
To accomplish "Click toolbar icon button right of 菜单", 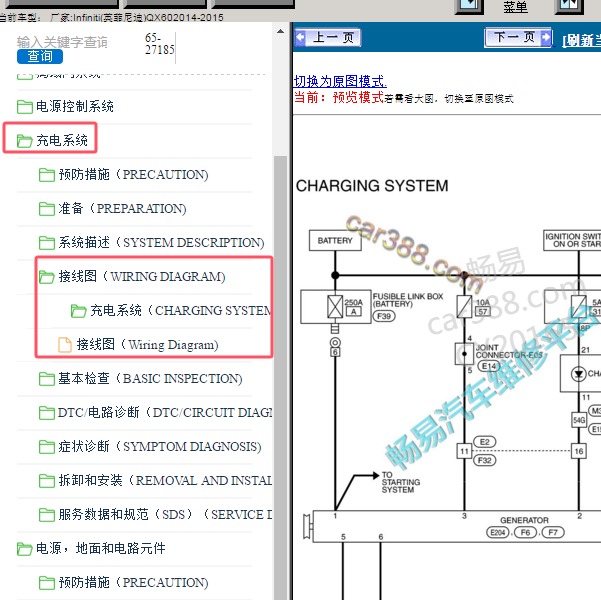I will (569, 6).
